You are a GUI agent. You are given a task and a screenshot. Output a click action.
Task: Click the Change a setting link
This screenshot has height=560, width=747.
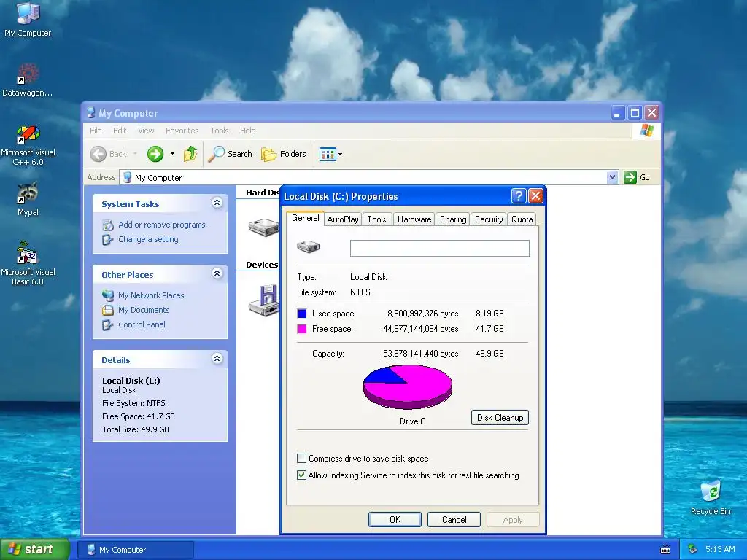point(148,239)
